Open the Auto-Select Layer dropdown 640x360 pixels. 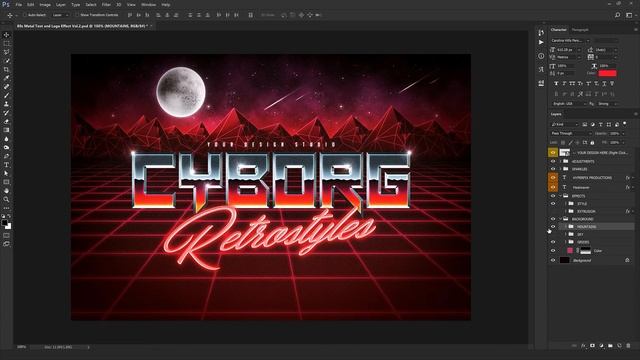61,15
